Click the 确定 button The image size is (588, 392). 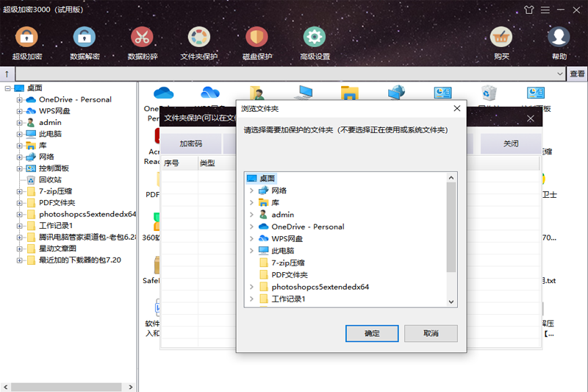tap(372, 333)
